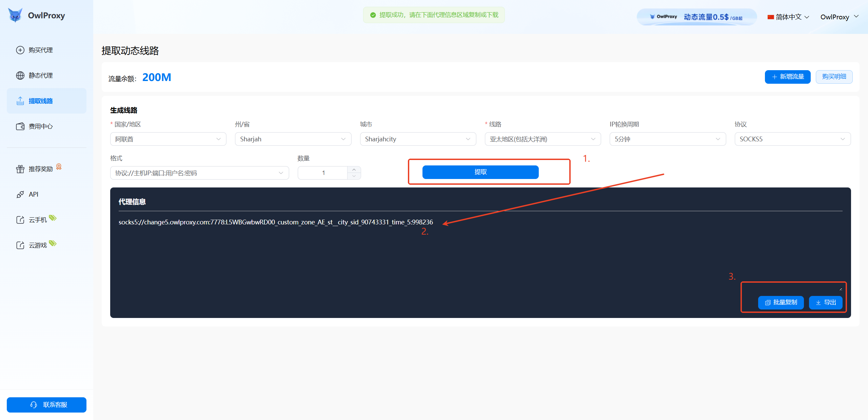Screen dimensions: 868x420
Task: Increase 数量 with the up stepper arrow
Action: tap(354, 169)
